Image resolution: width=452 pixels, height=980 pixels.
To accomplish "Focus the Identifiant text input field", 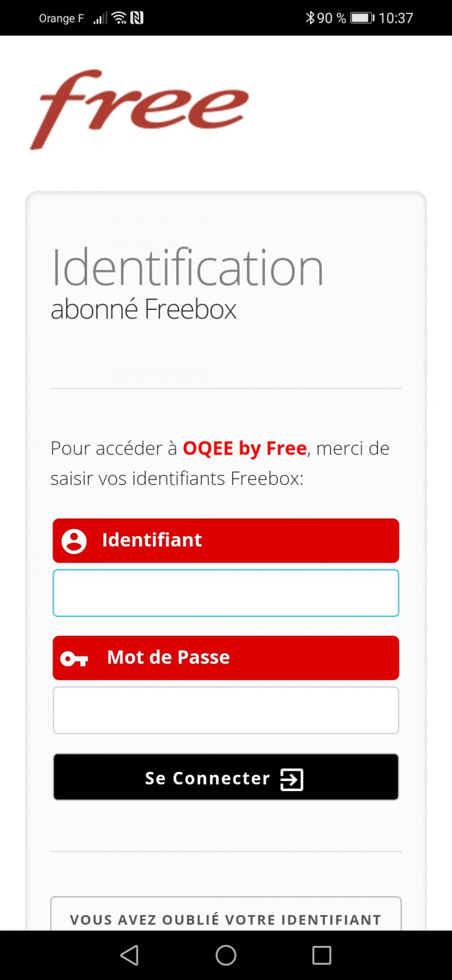I will click(x=226, y=593).
